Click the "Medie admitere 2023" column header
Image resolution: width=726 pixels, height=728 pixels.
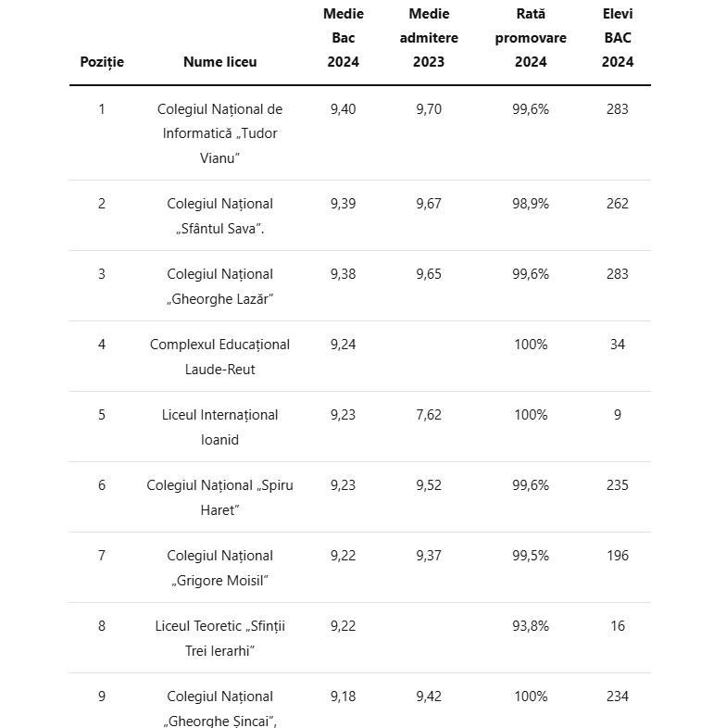coord(429,38)
